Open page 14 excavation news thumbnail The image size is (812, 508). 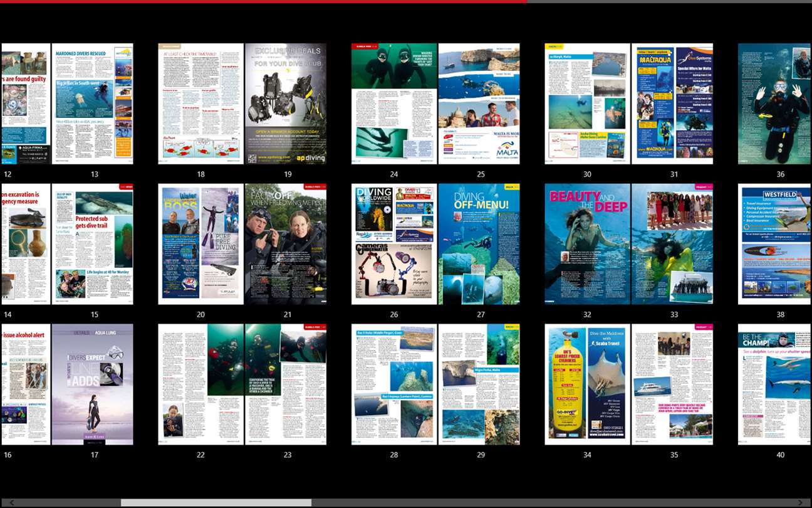point(26,244)
